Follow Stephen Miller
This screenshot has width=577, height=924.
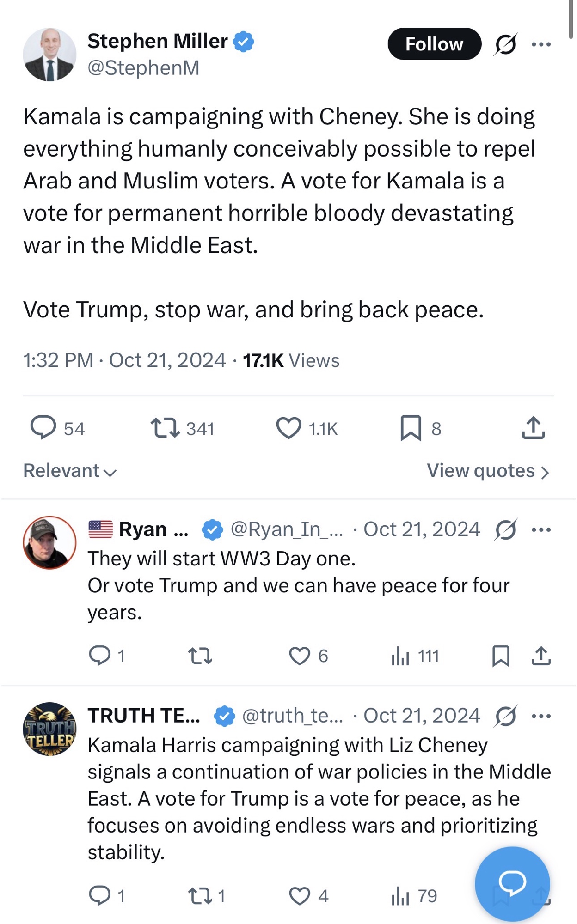pos(434,44)
